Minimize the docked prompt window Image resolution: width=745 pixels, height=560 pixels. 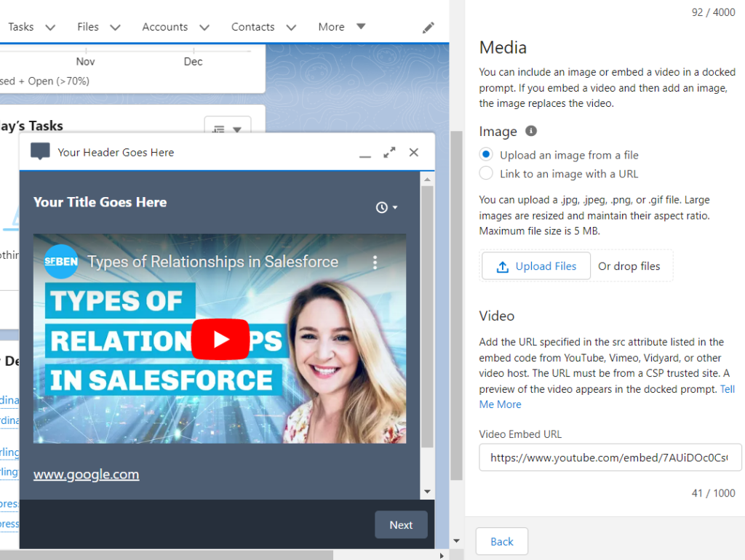[x=365, y=153]
